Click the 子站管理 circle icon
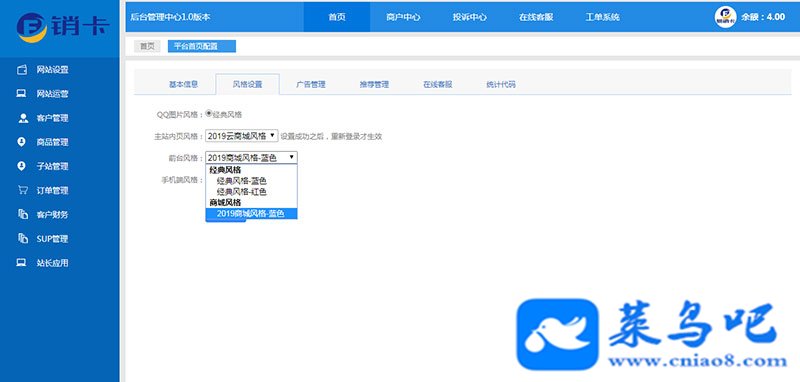 coord(21,166)
